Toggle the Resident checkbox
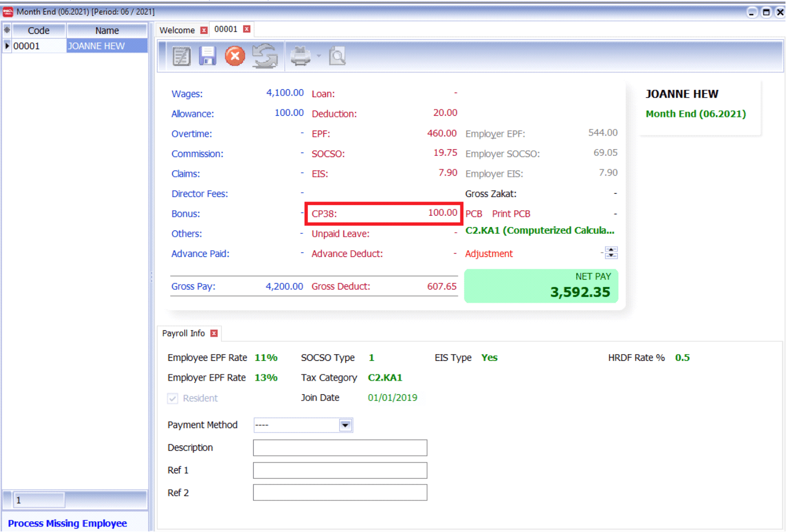Viewport: 786px width, 532px height. click(x=172, y=398)
